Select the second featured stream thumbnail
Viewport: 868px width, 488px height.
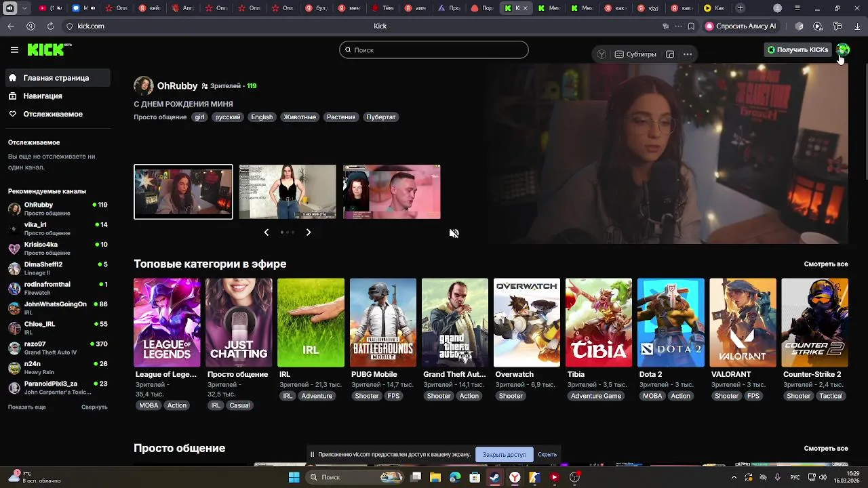pos(288,192)
